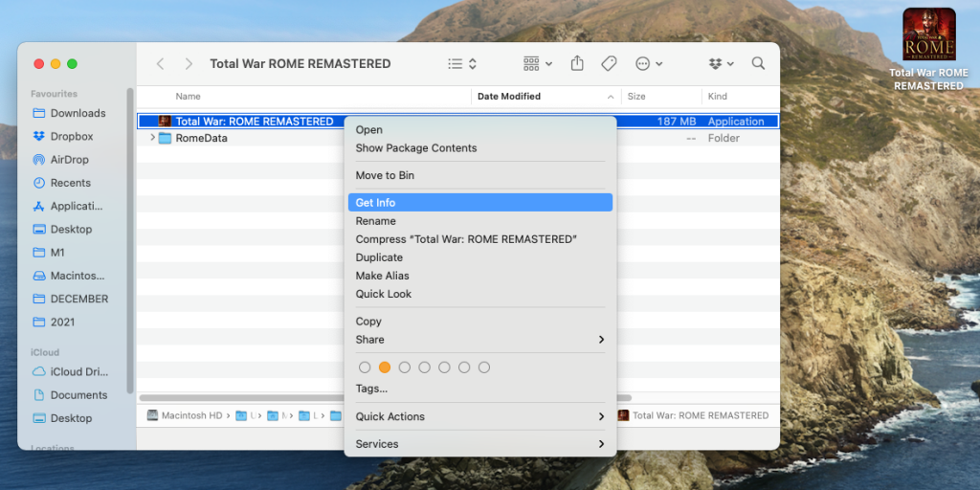
Task: Select the Total War ROME desktop icon
Action: point(928,50)
